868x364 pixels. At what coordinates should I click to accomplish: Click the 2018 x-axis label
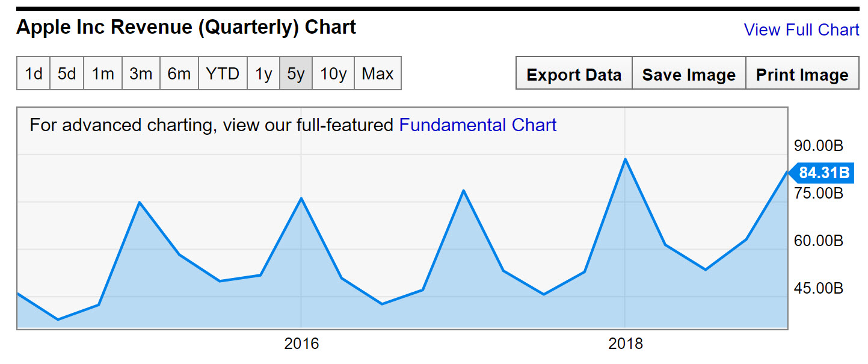point(626,344)
